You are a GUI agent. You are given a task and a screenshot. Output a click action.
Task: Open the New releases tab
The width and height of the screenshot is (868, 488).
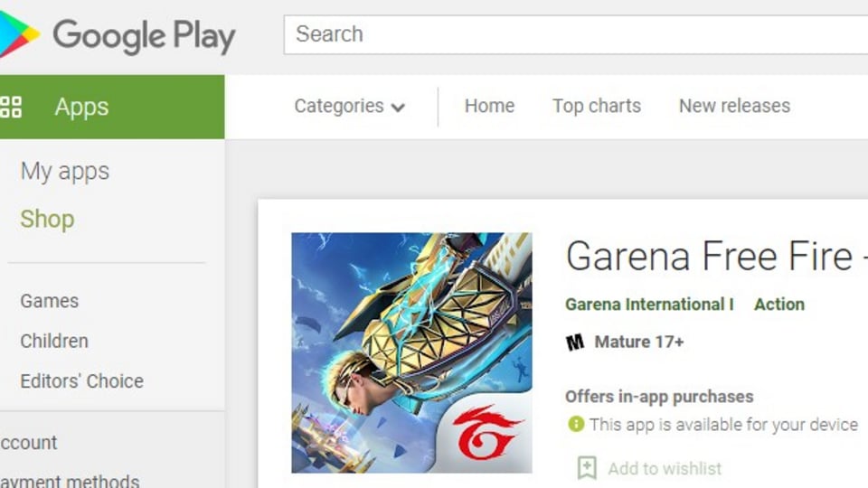(x=734, y=106)
